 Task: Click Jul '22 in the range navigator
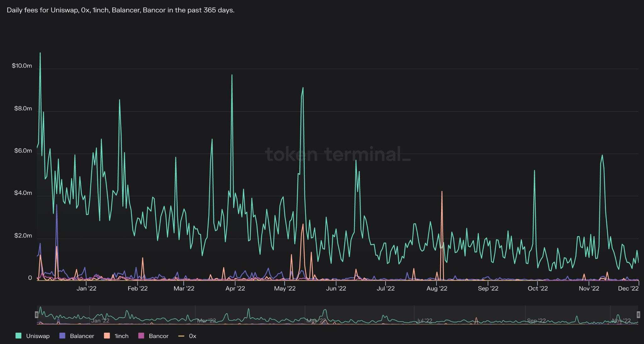[424, 321]
